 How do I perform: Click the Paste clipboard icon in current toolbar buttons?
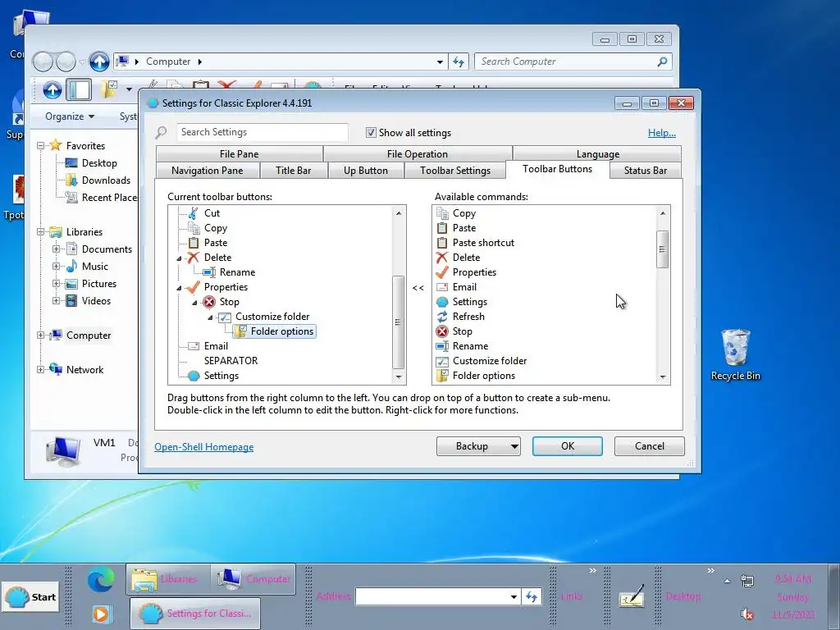pos(194,243)
